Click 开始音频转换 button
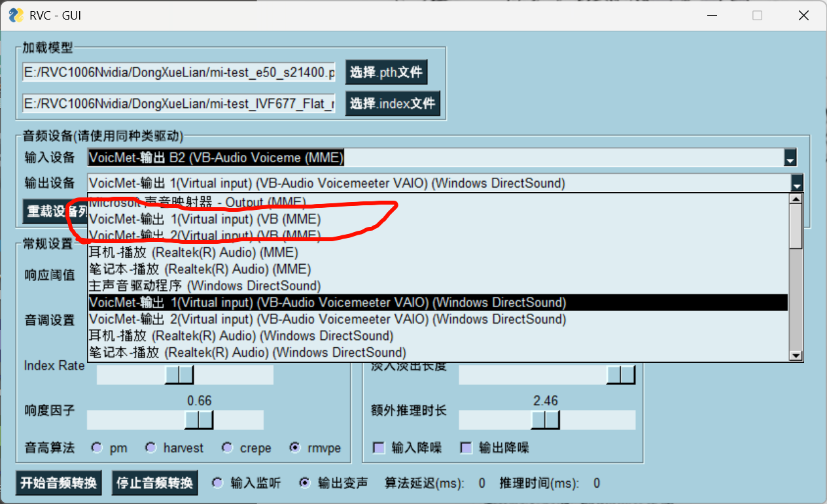The height and width of the screenshot is (504, 827). coord(59,483)
